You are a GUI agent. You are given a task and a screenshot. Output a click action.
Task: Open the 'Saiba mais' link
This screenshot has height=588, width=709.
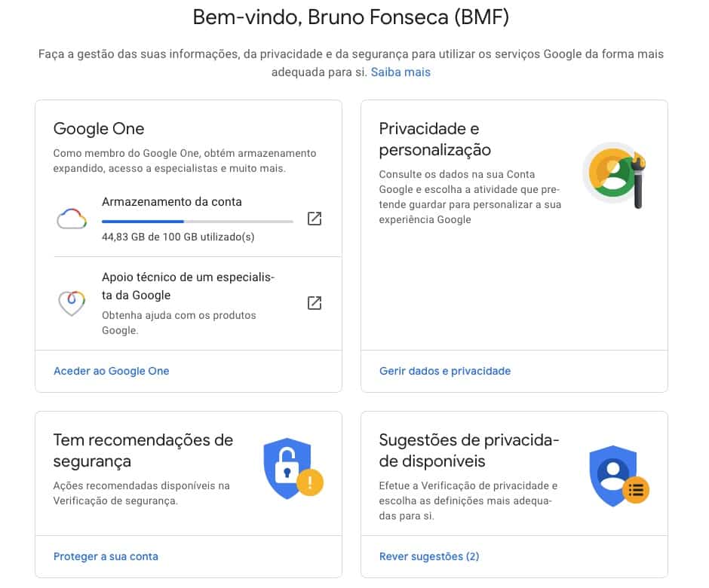pos(401,72)
